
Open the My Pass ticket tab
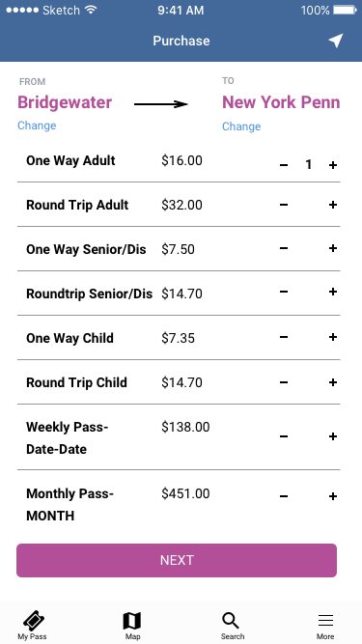tap(33, 626)
